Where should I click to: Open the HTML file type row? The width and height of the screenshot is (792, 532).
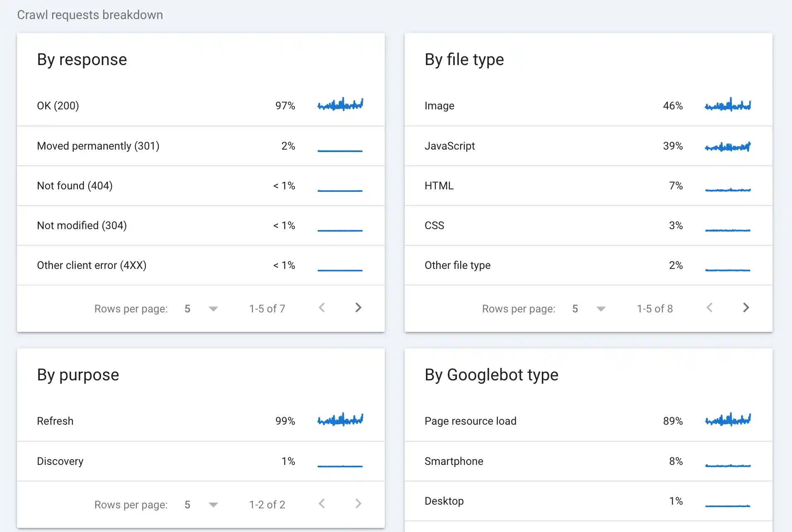(589, 186)
